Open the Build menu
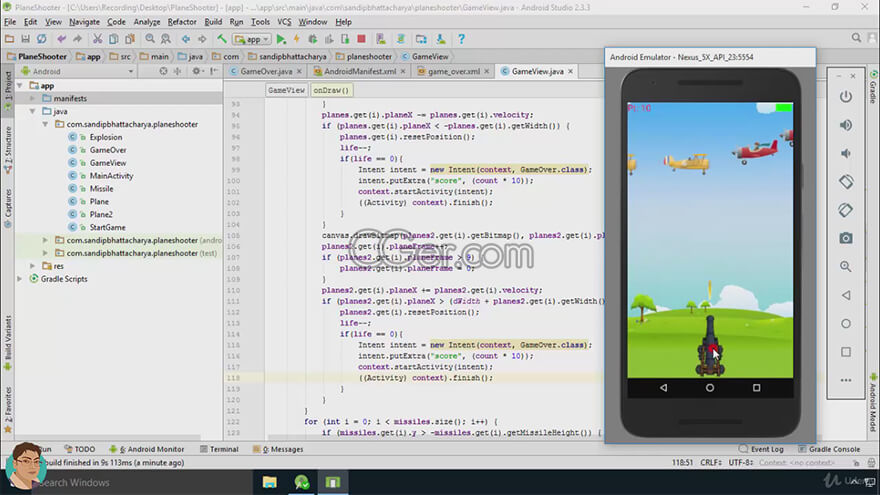The image size is (880, 495). (x=213, y=22)
